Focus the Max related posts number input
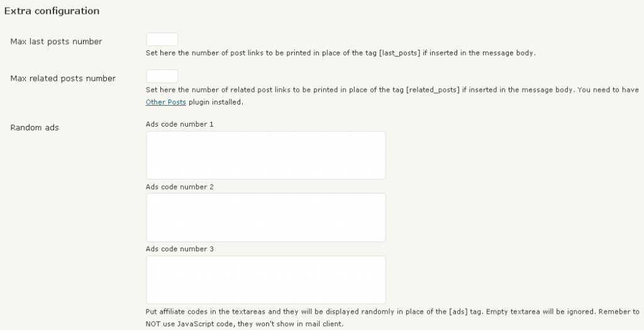Screen dimensions: 644x330 162,76
